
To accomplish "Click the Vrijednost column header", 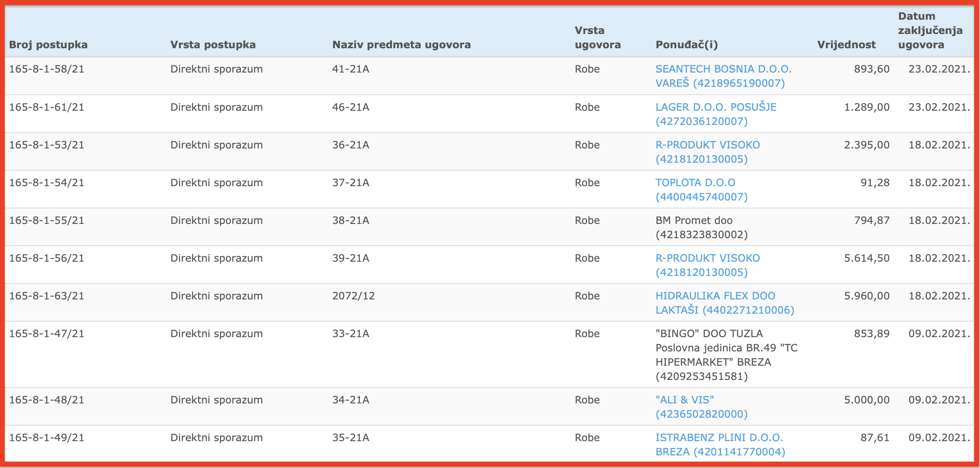I will point(846,44).
